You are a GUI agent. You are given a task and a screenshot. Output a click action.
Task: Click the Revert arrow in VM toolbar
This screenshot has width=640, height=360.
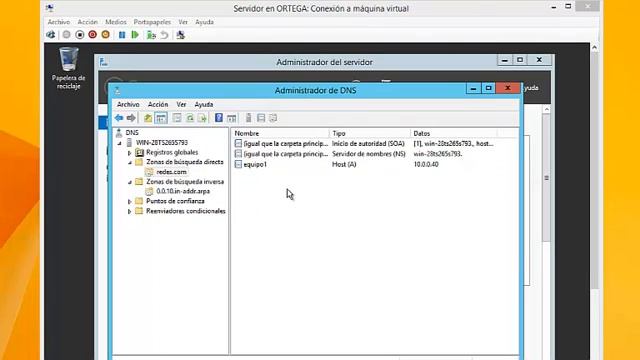[164, 35]
